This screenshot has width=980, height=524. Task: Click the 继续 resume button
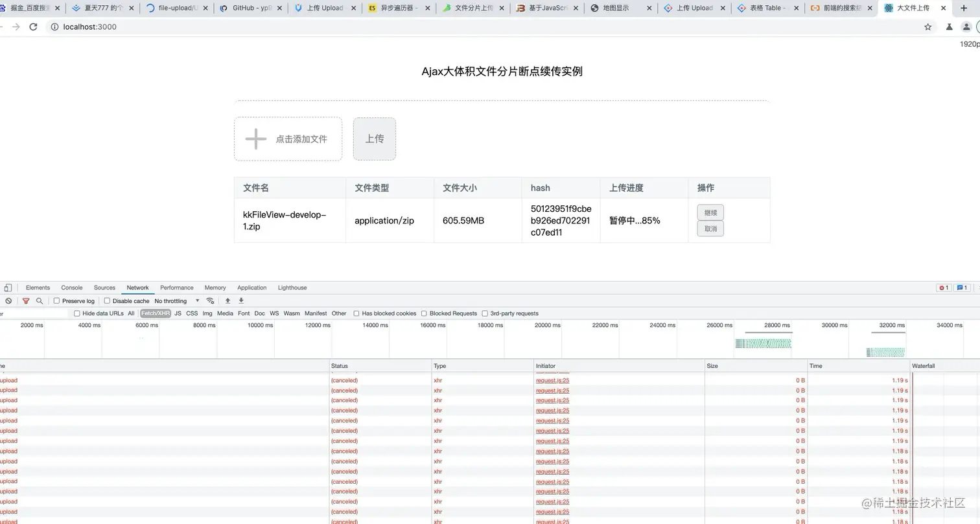click(x=710, y=212)
